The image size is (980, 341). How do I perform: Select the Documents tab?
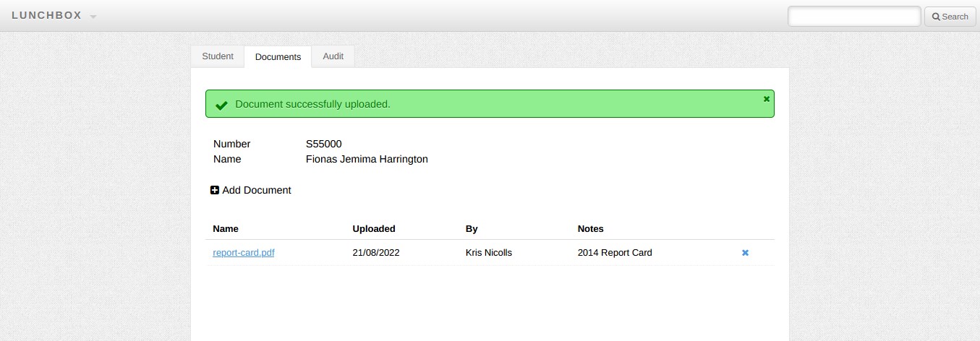[278, 57]
